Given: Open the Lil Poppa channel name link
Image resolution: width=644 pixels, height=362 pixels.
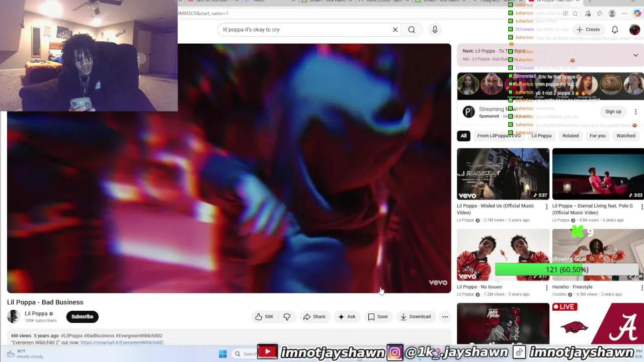Looking at the screenshot, I should pos(36,314).
